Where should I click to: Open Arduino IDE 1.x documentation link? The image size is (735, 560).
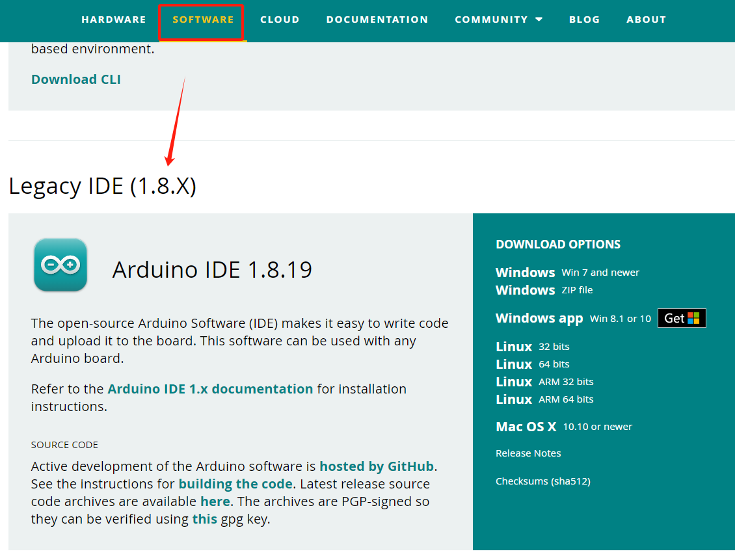210,389
